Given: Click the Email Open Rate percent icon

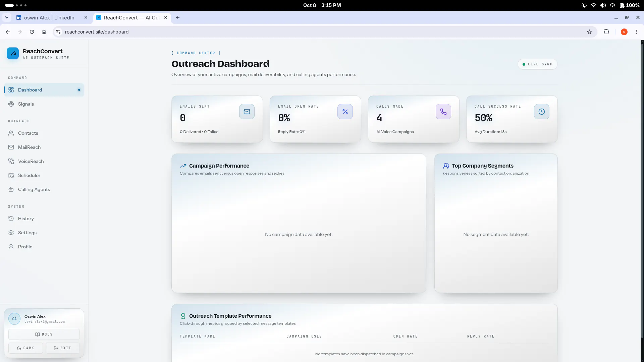Looking at the screenshot, I should [345, 112].
